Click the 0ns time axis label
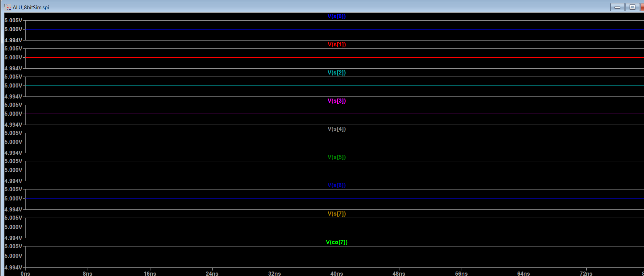The height and width of the screenshot is (276, 644). (x=25, y=274)
